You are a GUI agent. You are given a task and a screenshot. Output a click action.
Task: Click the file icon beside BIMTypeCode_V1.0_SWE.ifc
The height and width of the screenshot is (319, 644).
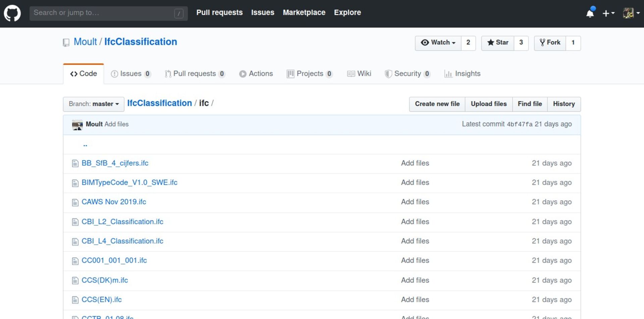(75, 183)
